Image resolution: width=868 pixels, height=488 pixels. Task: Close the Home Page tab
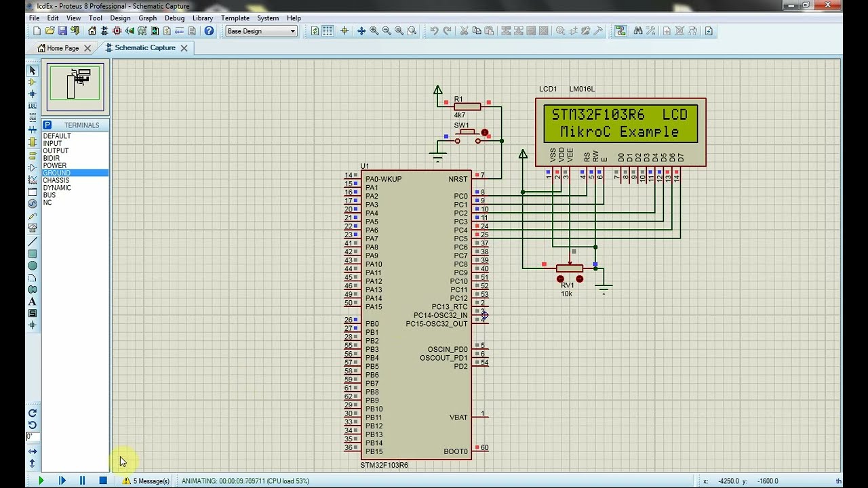click(x=87, y=48)
